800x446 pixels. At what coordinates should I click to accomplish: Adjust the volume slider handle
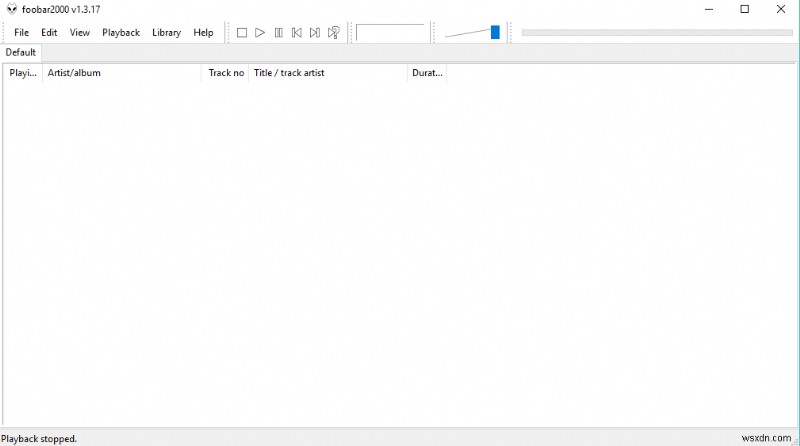[x=495, y=32]
